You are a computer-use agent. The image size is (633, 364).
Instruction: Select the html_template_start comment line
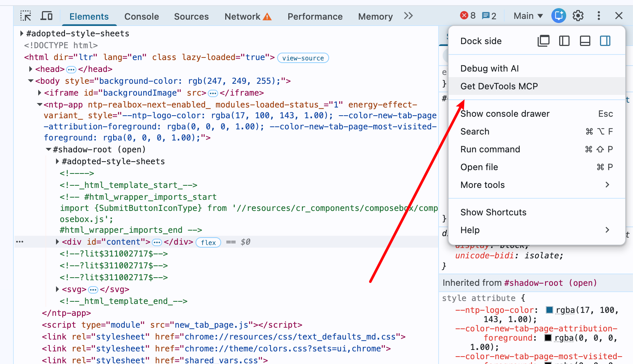128,185
